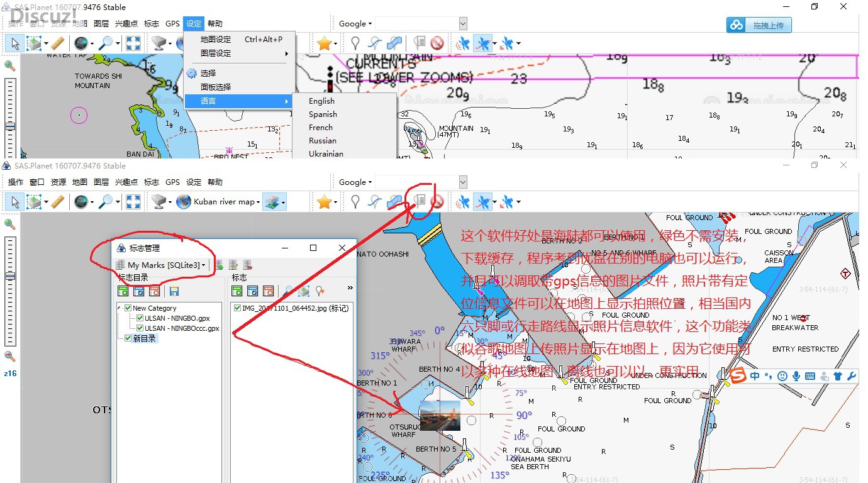Uncheck ULSAN - NINGBO.gpx checkbox
This screenshot has height=483, width=868.
[x=140, y=318]
